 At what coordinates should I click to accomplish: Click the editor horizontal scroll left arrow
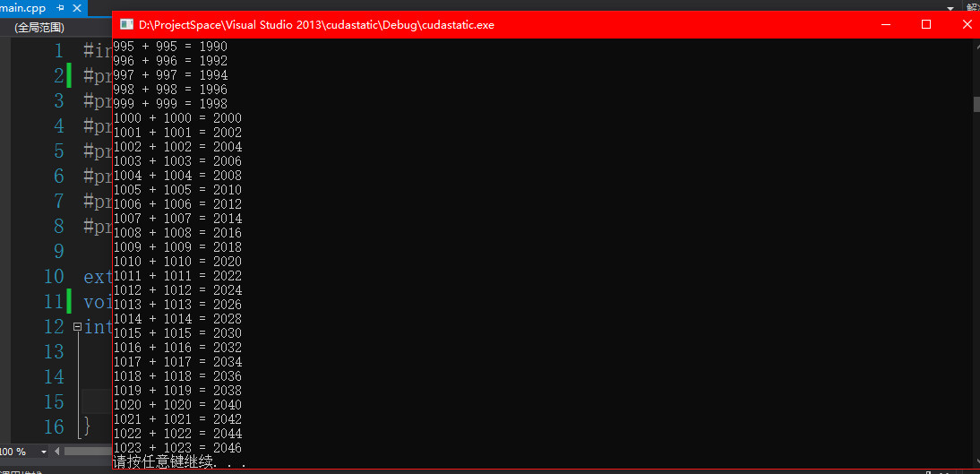click(60, 452)
